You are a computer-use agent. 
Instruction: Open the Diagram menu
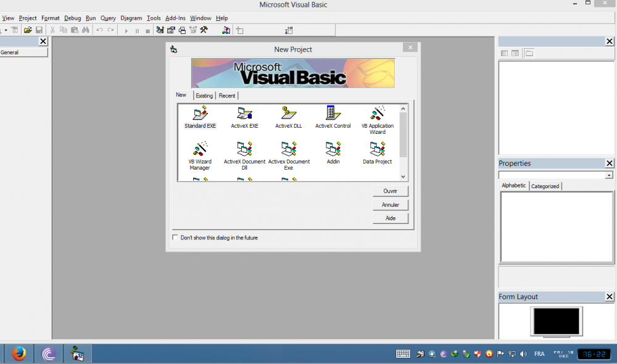click(131, 18)
